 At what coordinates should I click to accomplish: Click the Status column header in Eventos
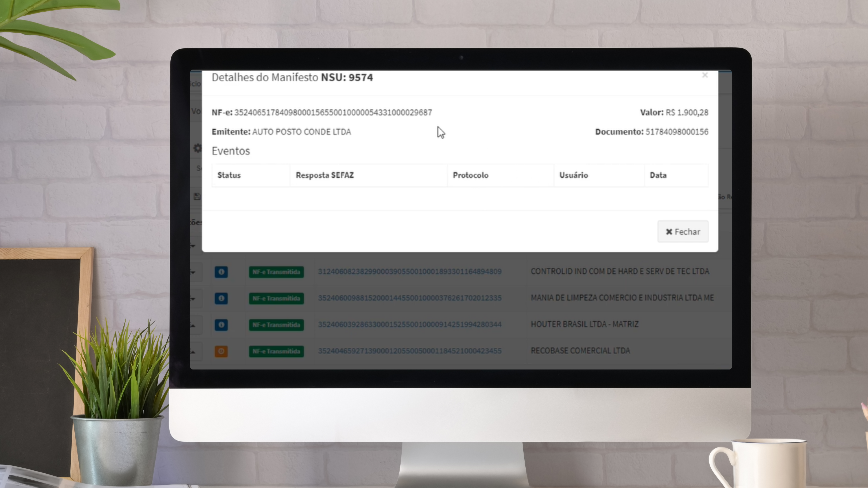pos(229,175)
